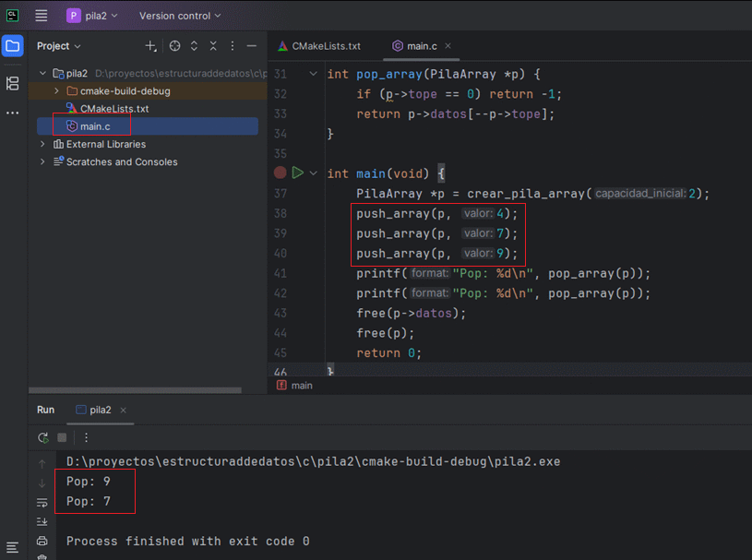Click the main breadcrumb below the editor
The image size is (752, 560).
click(301, 386)
